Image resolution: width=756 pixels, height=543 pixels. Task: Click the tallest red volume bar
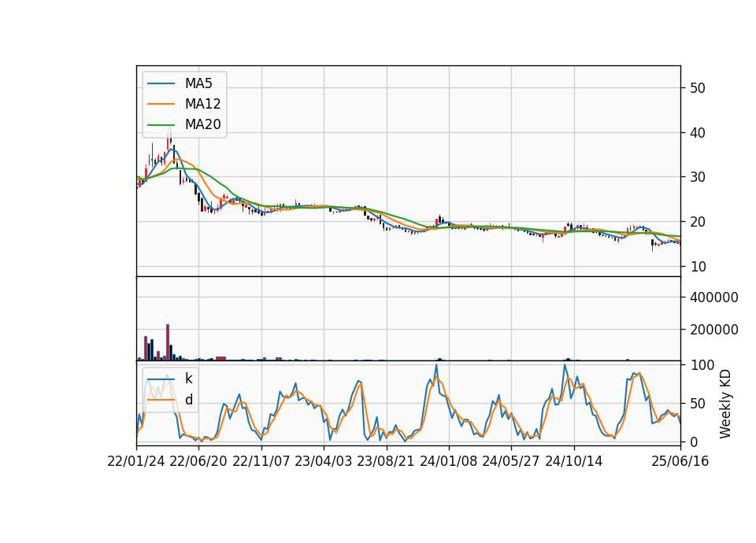pyautogui.click(x=168, y=342)
